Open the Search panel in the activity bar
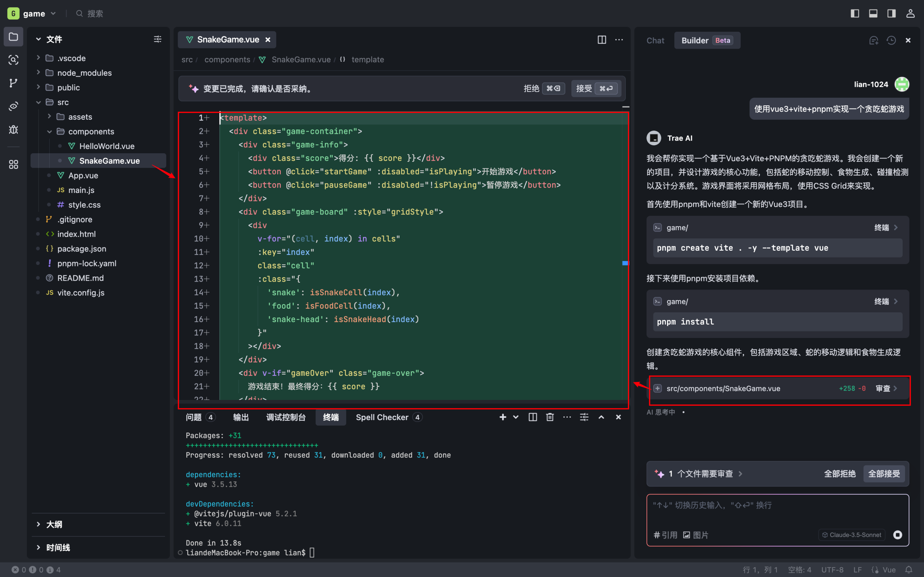Viewport: 924px width, 577px height. [x=13, y=60]
